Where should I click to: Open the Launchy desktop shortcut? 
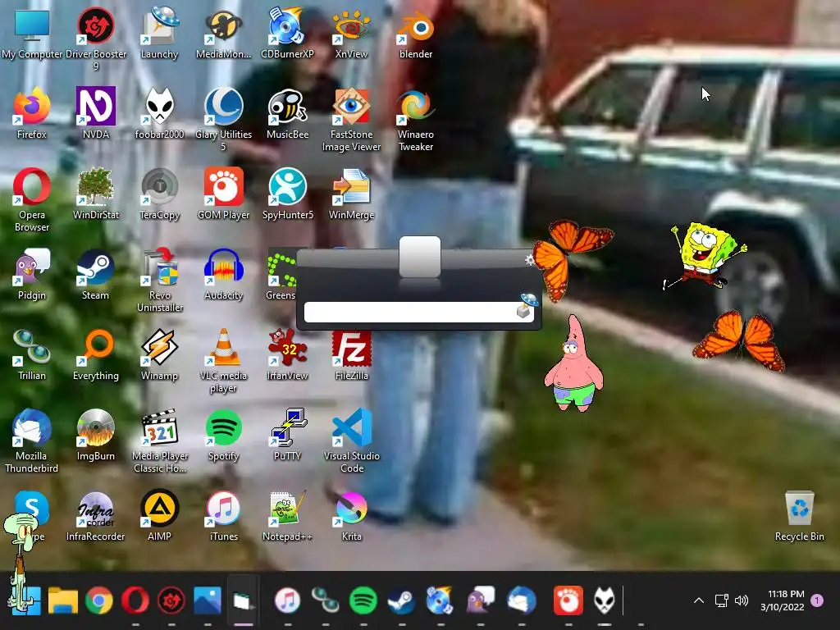coord(160,34)
